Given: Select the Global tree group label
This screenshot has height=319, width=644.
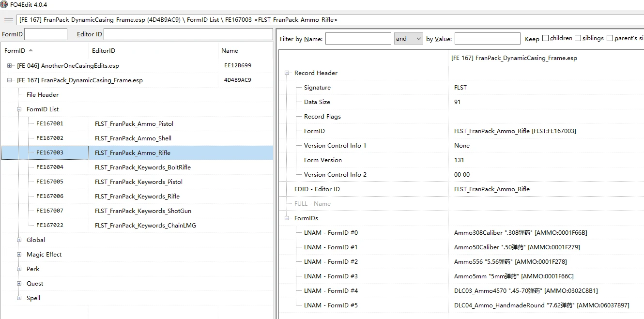Looking at the screenshot, I should pyautogui.click(x=36, y=240).
